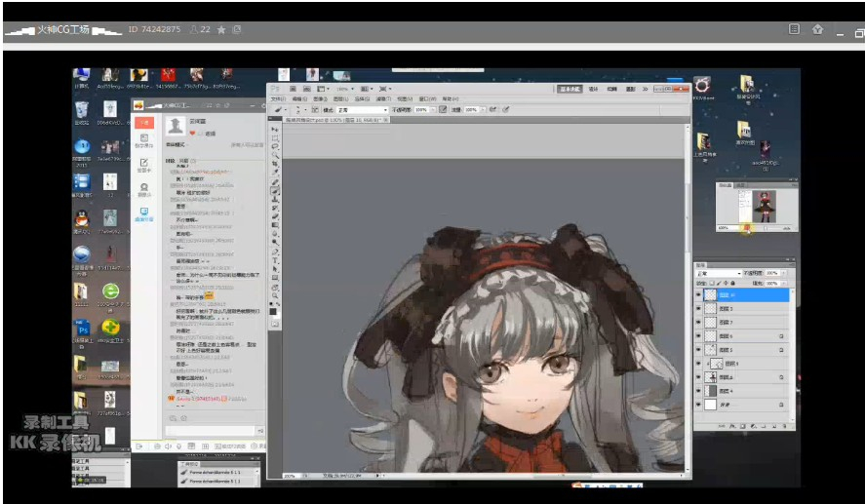865x504 pixels.
Task: Select the Clone Stamp tool
Action: (x=275, y=199)
